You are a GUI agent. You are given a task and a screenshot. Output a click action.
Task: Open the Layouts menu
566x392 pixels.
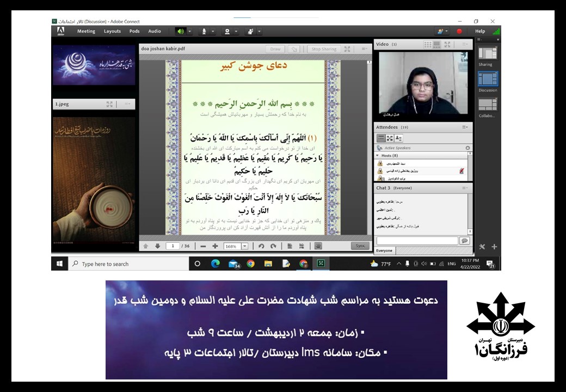112,32
